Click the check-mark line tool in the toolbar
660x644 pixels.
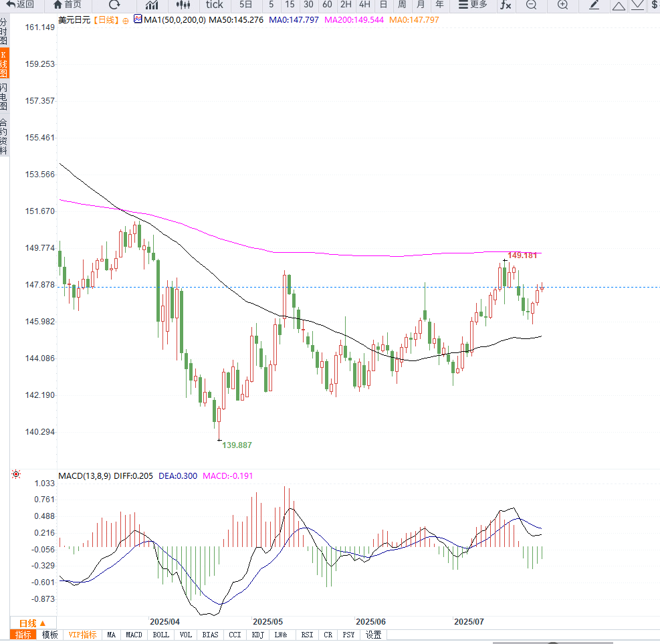coord(638,5)
